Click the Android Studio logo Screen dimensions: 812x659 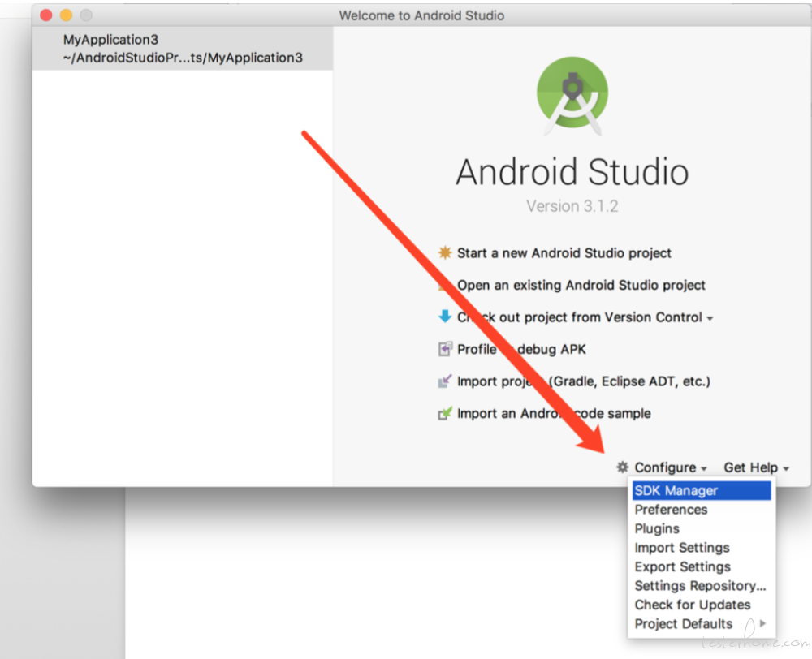[572, 97]
